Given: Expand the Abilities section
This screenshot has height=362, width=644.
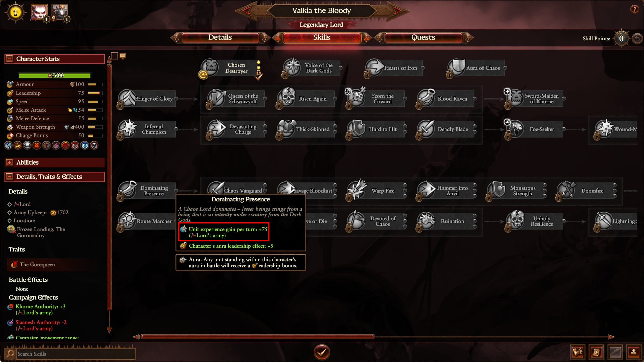Looking at the screenshot, I should [x=10, y=162].
